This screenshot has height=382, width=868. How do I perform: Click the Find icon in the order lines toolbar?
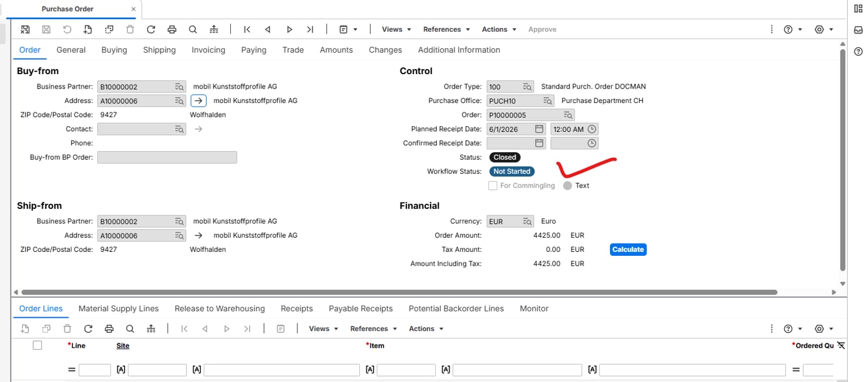click(130, 328)
